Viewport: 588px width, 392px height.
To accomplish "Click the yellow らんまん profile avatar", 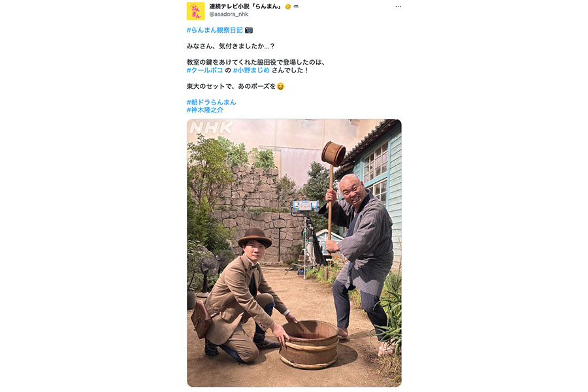I will pos(196,11).
